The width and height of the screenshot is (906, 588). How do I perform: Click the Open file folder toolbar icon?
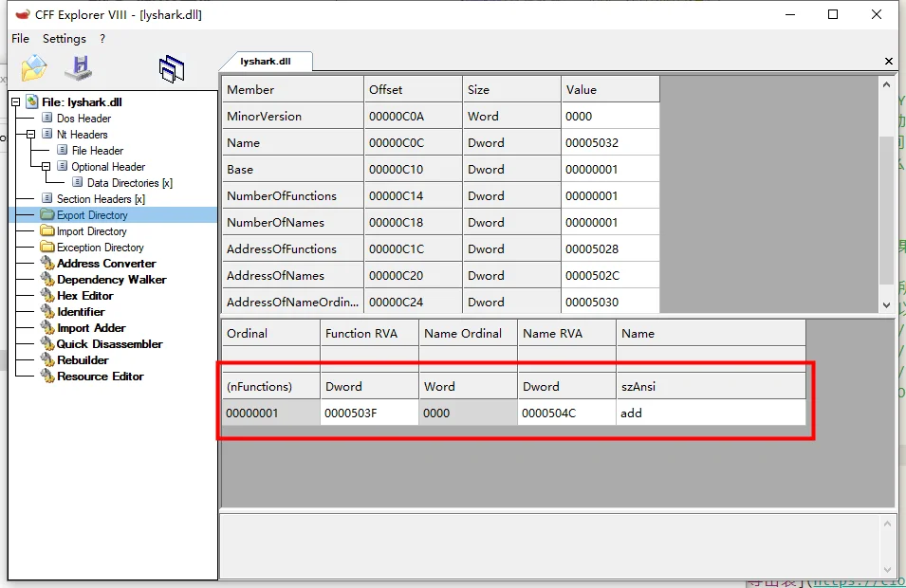[34, 68]
